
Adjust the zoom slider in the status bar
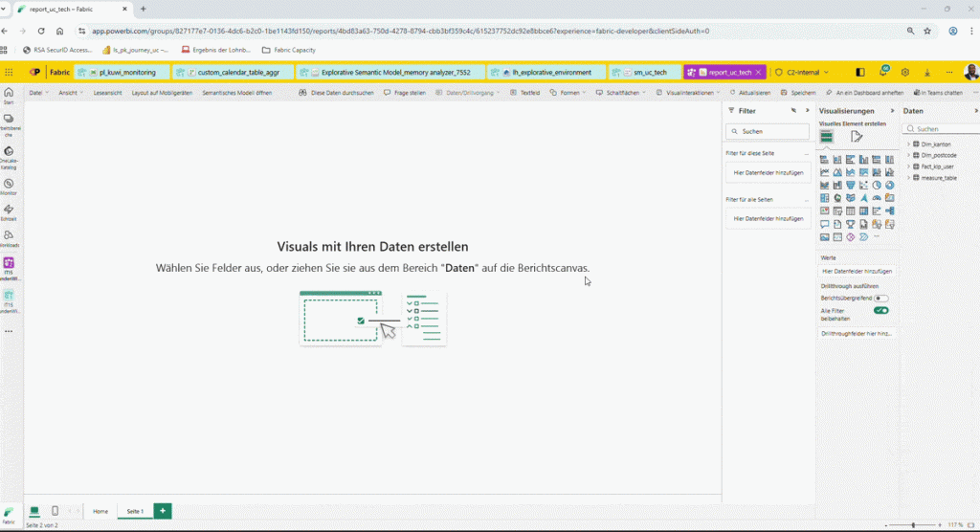(x=912, y=524)
